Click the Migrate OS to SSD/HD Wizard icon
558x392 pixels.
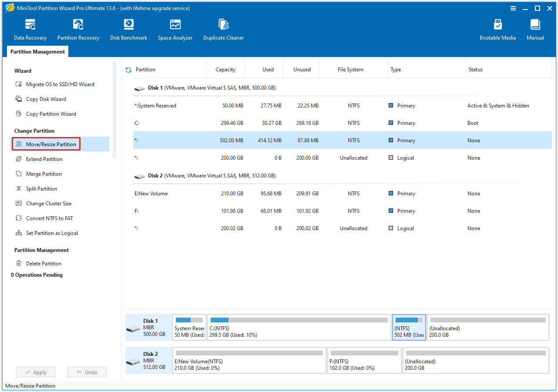point(19,84)
